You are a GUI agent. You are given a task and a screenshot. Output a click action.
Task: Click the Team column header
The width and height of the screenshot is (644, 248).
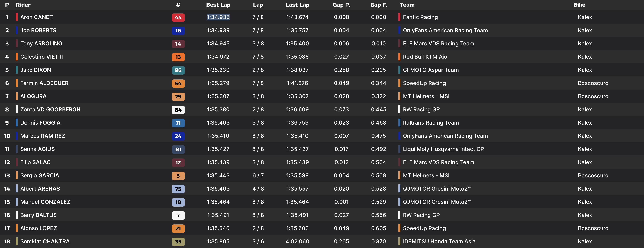[x=407, y=5]
